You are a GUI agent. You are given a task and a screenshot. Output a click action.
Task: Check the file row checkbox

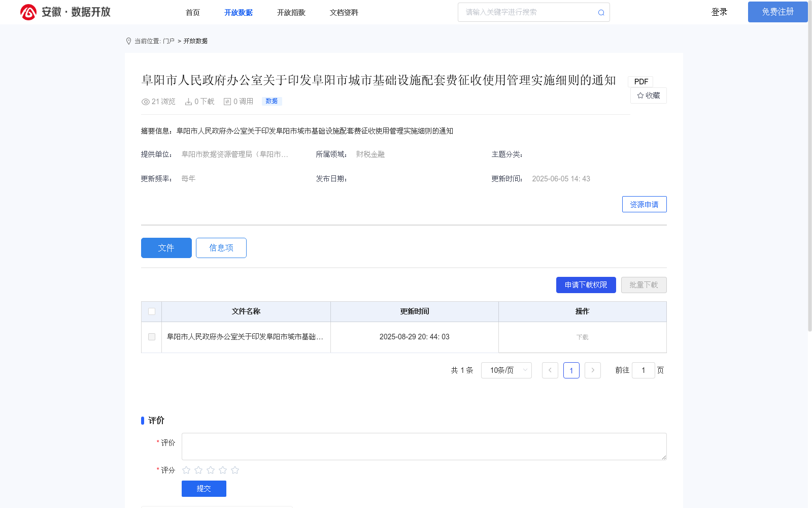(152, 337)
